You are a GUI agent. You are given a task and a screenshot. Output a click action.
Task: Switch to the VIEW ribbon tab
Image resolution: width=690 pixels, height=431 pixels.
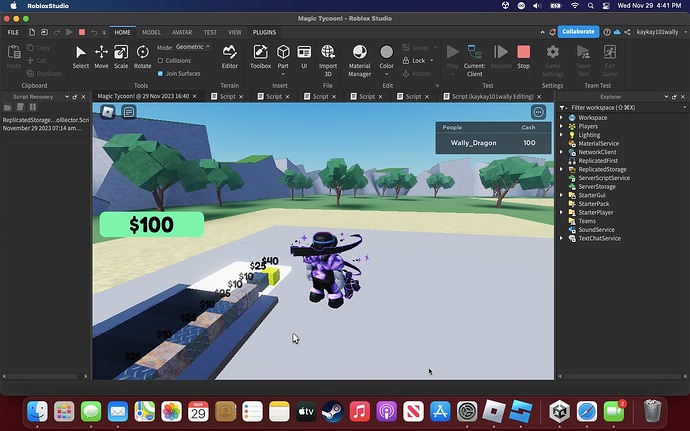click(235, 32)
